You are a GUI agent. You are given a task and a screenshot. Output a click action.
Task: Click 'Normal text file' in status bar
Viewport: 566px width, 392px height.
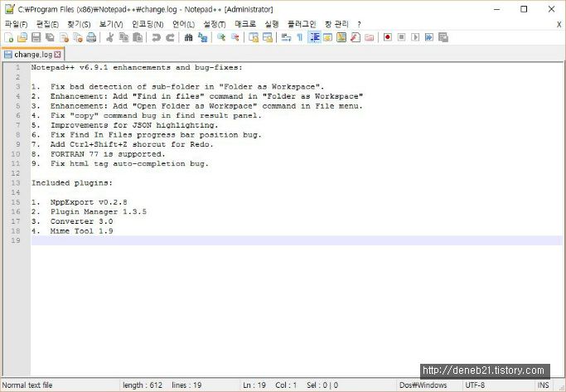(x=27, y=385)
